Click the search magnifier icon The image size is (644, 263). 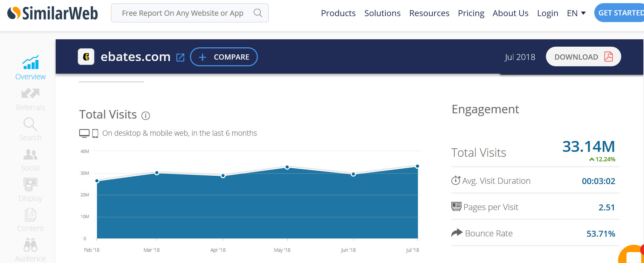tap(258, 13)
